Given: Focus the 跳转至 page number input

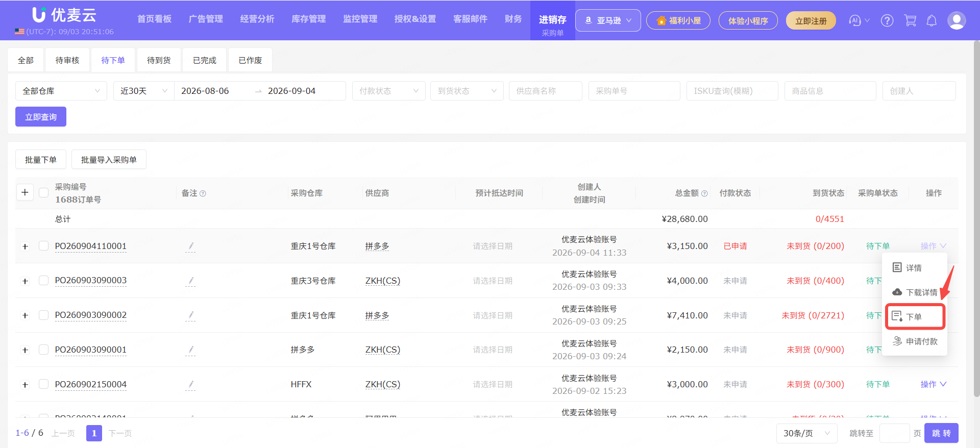Looking at the screenshot, I should [895, 433].
